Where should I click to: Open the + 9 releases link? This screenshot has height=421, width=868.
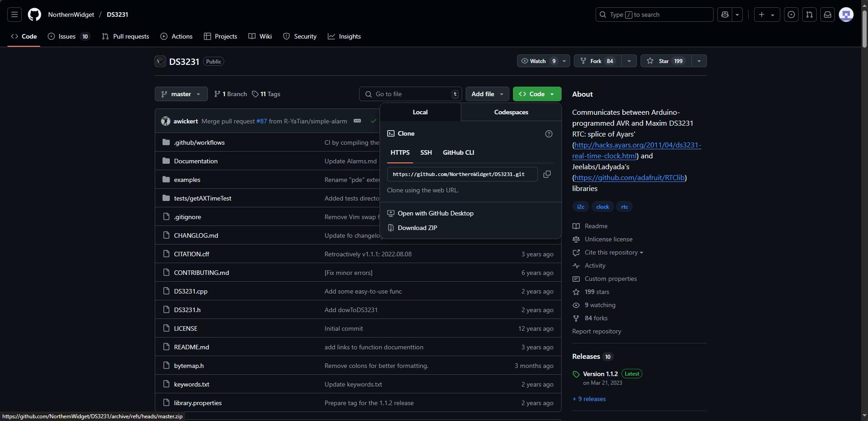pyautogui.click(x=589, y=399)
